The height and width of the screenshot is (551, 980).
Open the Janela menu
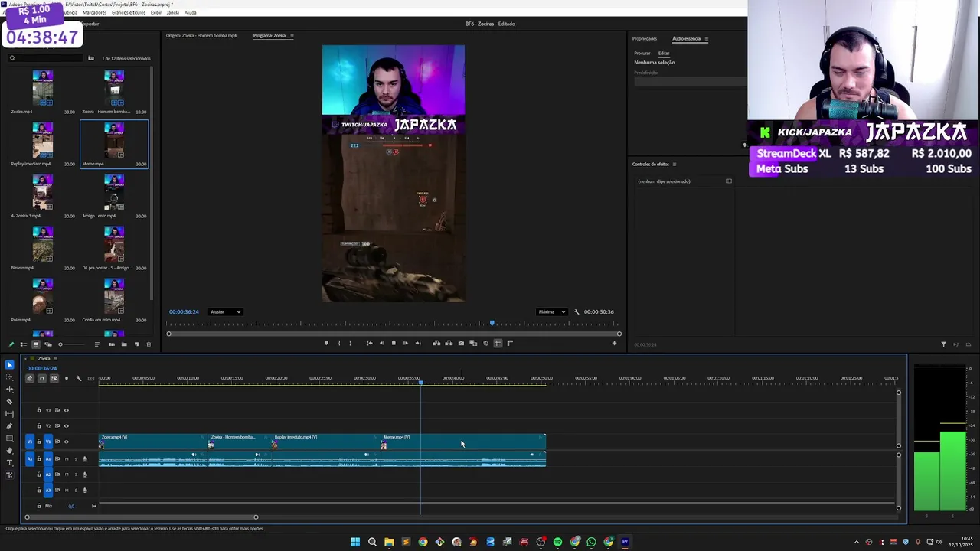(x=173, y=12)
